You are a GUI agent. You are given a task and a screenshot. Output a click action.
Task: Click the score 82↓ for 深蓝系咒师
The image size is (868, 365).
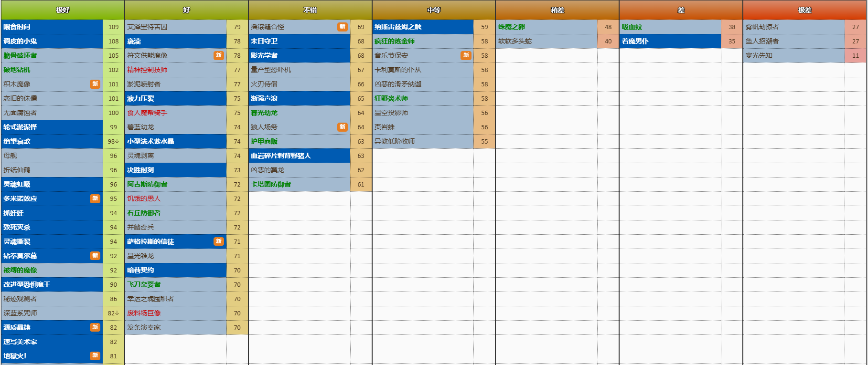coord(113,313)
